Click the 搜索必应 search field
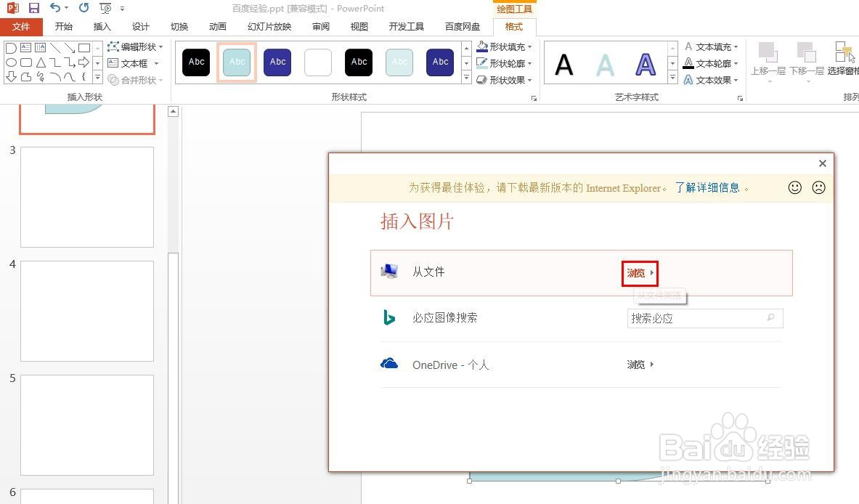Screen dimensions: 859x504 pyautogui.click(x=704, y=318)
